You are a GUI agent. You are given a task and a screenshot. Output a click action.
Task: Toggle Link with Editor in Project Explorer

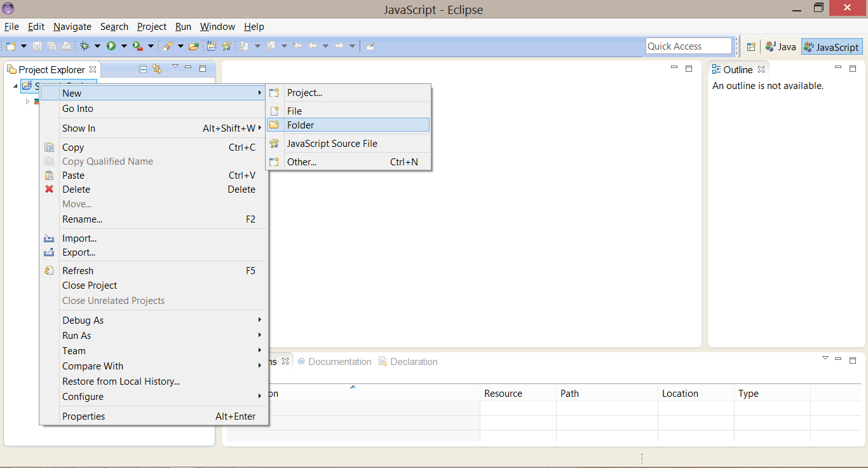point(156,69)
